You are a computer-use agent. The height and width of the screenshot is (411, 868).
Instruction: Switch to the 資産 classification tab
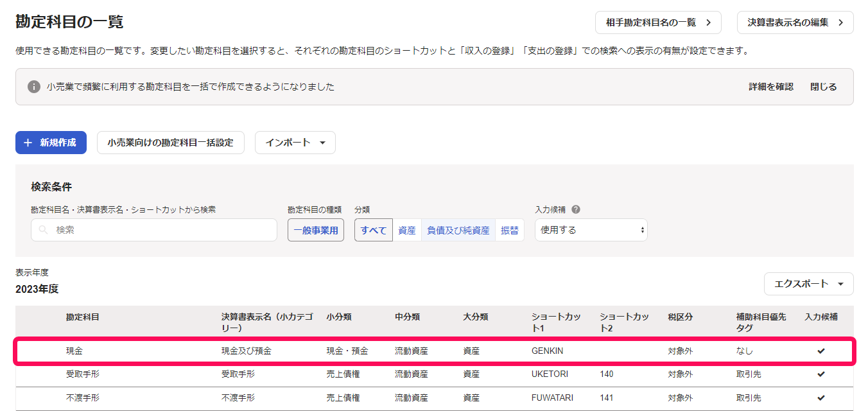407,230
